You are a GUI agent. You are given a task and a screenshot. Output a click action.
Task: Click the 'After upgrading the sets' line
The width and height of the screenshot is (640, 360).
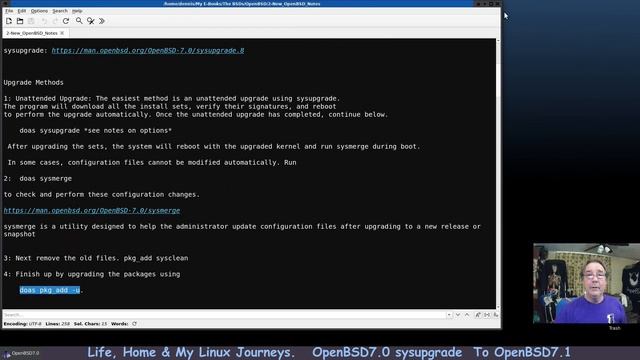213,147
